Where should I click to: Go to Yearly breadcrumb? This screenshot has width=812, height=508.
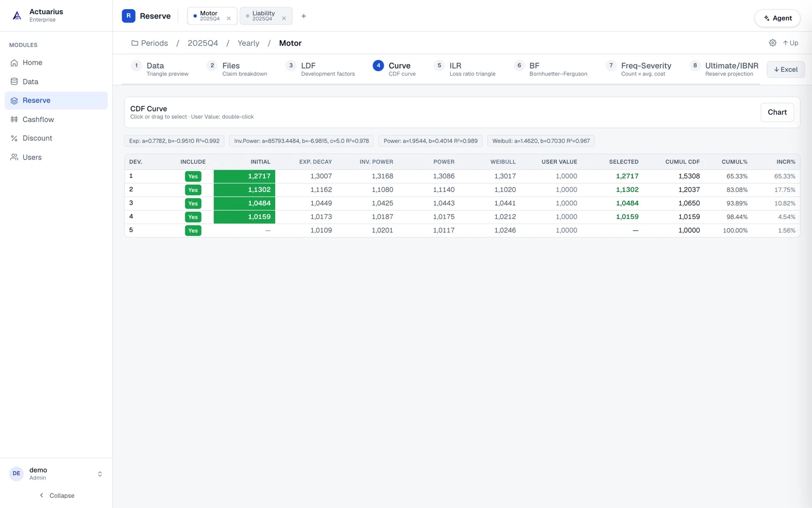coord(248,43)
